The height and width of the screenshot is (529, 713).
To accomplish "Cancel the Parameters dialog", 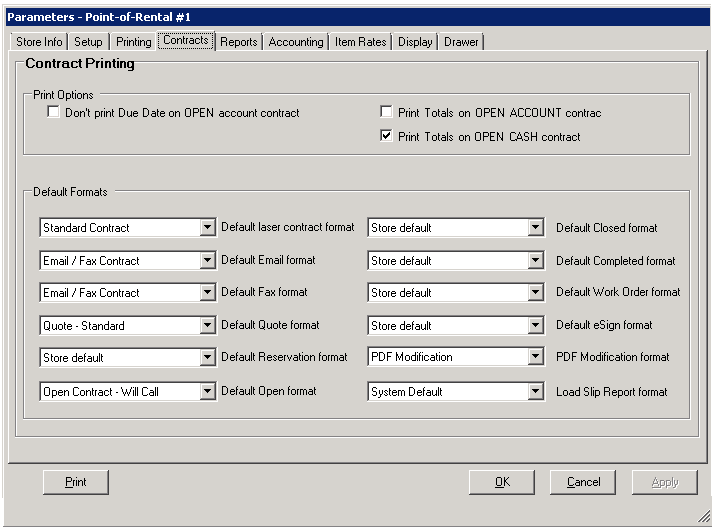I will point(583,482).
